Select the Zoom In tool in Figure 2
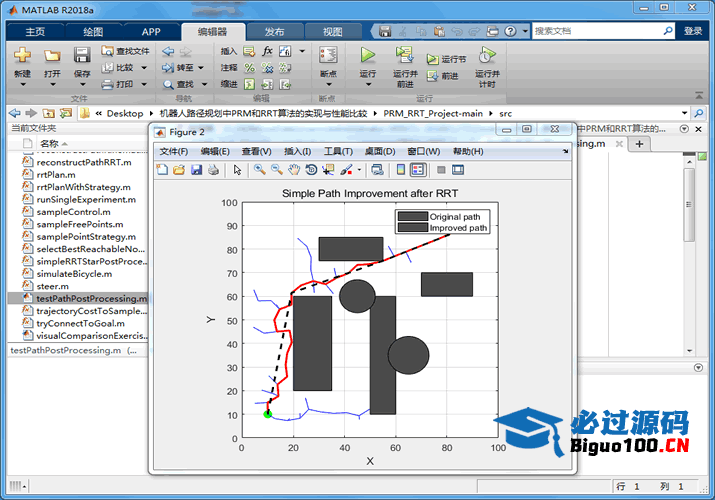The image size is (715, 500). tap(260, 170)
